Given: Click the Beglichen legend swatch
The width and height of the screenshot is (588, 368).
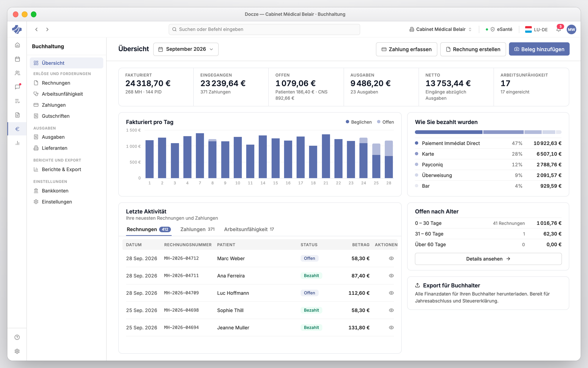Looking at the screenshot, I should [x=347, y=122].
